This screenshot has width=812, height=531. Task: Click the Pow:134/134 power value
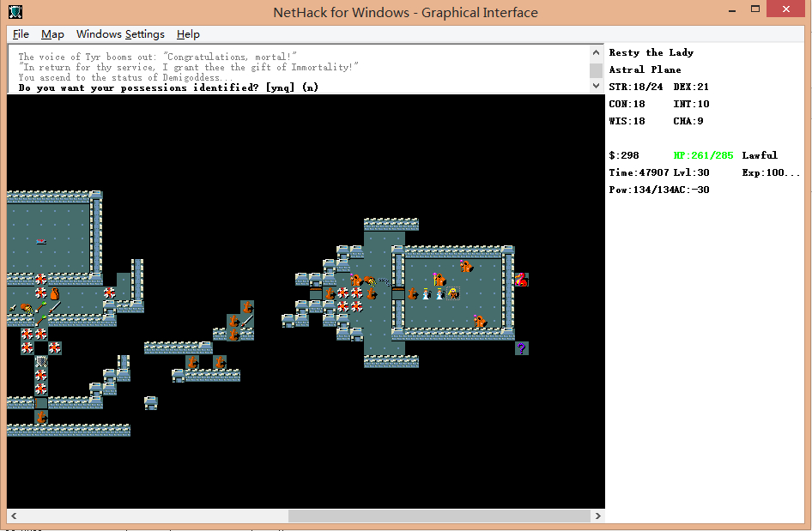click(642, 190)
